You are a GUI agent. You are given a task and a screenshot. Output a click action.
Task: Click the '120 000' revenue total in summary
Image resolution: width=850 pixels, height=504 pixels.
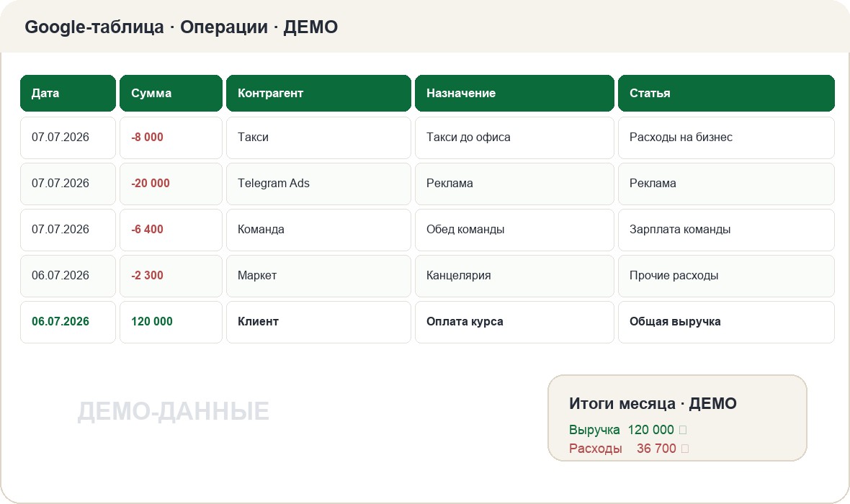pyautogui.click(x=650, y=430)
